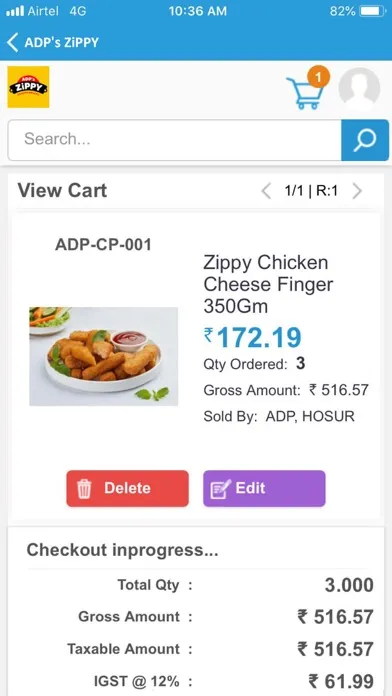Tap the ADP's Zippy yellow logo

tap(28, 87)
